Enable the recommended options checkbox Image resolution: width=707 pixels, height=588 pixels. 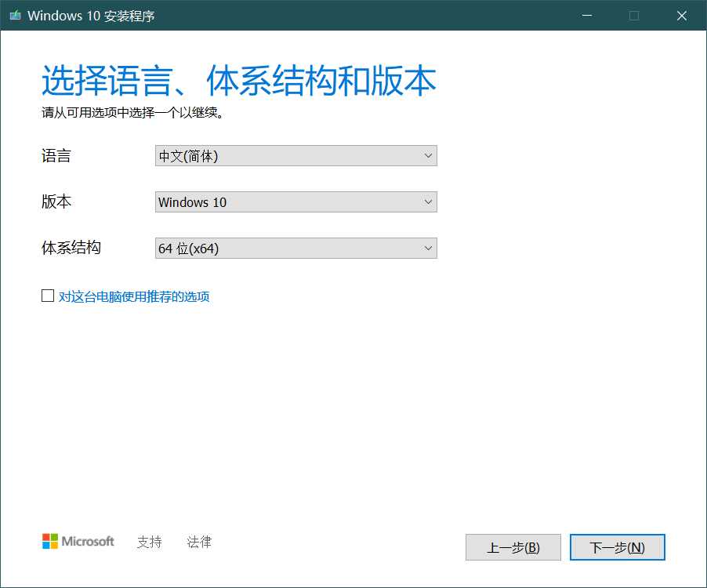(48, 296)
